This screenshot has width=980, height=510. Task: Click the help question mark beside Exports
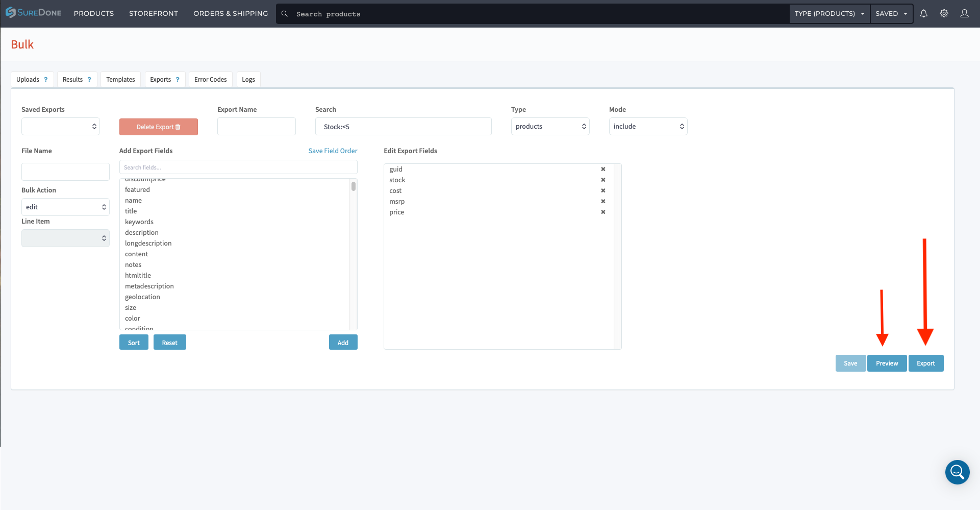pos(178,80)
